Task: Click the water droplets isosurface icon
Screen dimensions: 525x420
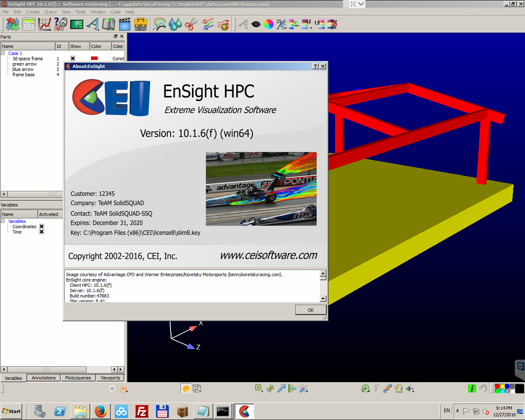Action: (x=175, y=24)
